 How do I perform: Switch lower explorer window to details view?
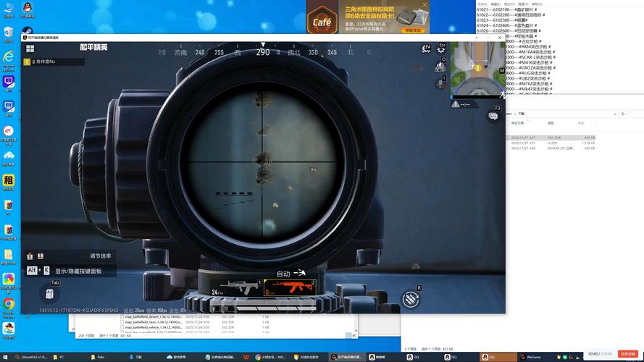[348, 335]
